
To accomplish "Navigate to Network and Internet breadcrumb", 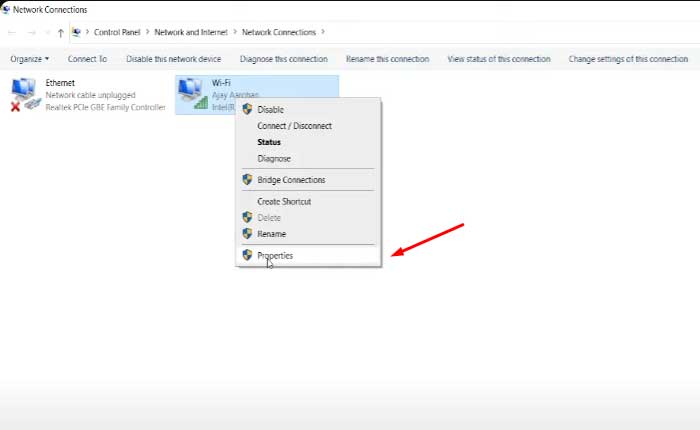I will tap(192, 33).
